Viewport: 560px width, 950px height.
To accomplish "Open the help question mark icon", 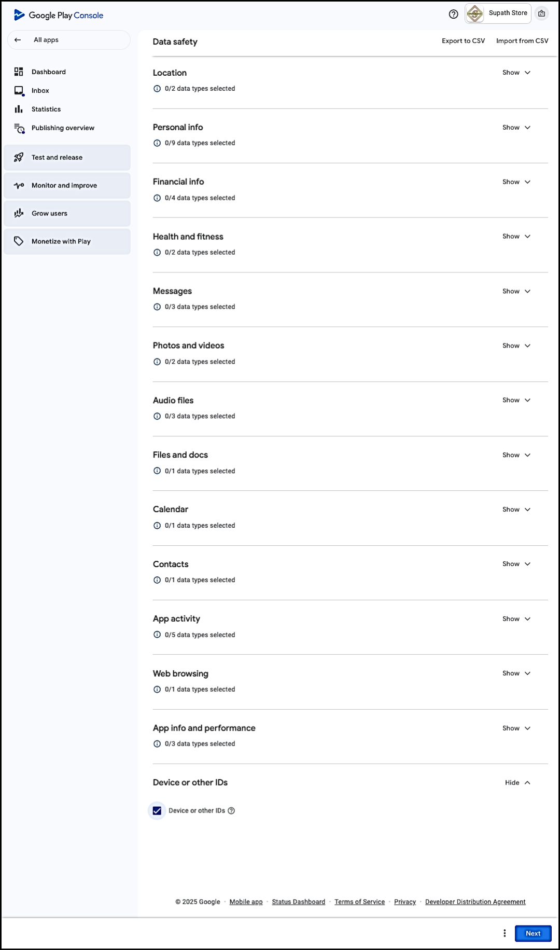I will pyautogui.click(x=453, y=14).
